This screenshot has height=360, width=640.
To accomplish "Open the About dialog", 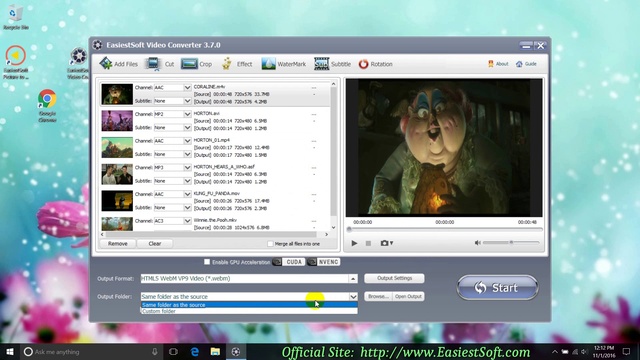I will tap(498, 64).
